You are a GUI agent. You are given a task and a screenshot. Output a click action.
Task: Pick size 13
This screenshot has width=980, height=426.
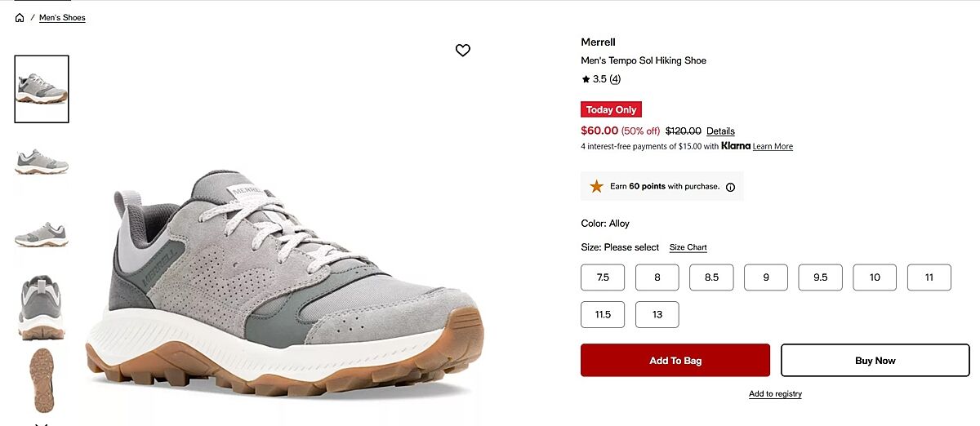coord(657,314)
